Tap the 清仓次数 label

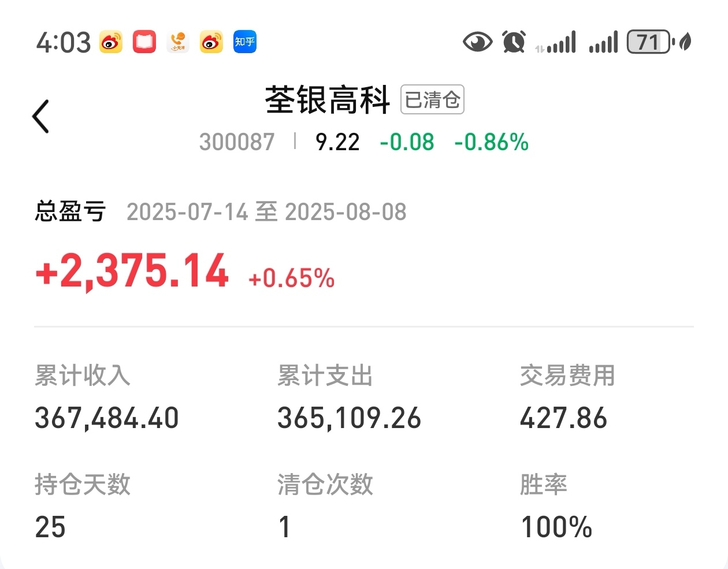click(x=325, y=484)
